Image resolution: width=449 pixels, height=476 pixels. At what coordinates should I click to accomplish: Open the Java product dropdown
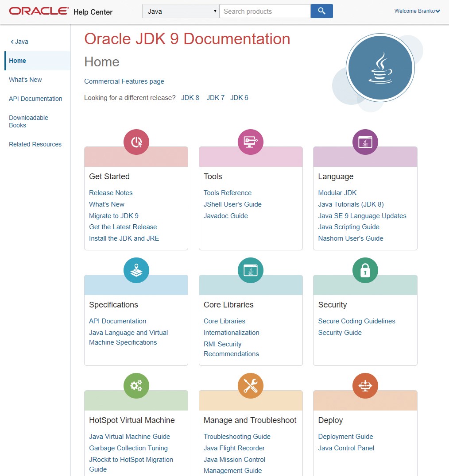pos(181,11)
